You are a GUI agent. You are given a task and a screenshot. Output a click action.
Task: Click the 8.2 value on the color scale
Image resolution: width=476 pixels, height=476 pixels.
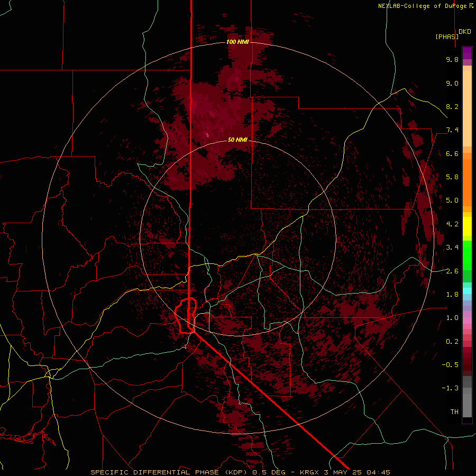tap(452, 106)
